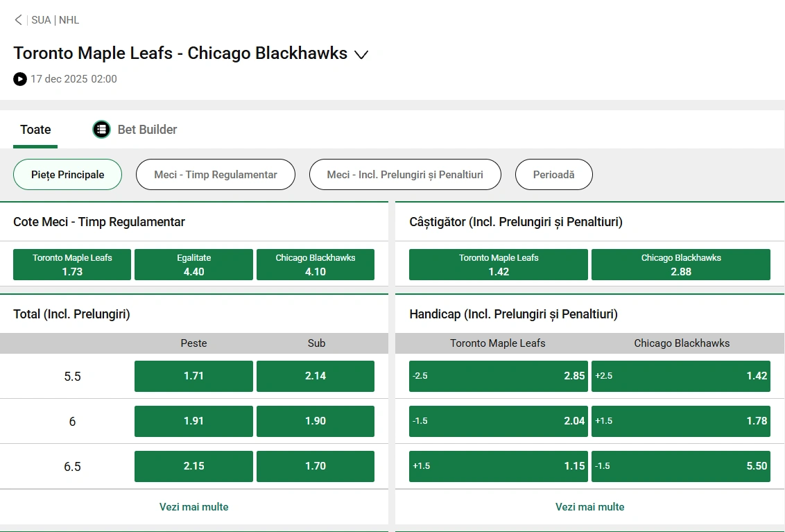
Task: Bet on Egalitate at odds 4.40
Action: pyautogui.click(x=193, y=264)
